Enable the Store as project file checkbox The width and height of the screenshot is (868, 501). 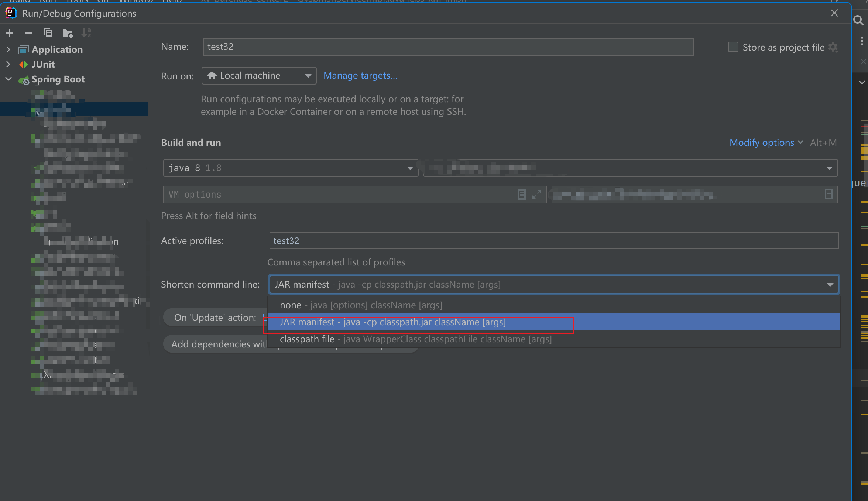point(733,47)
